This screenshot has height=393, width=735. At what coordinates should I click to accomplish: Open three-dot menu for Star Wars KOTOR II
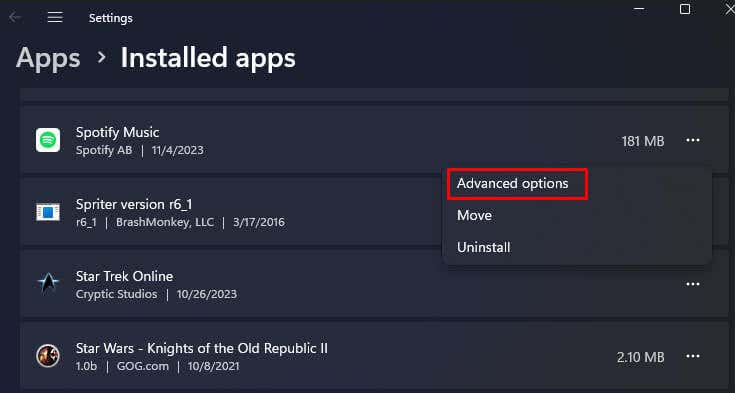pos(692,356)
